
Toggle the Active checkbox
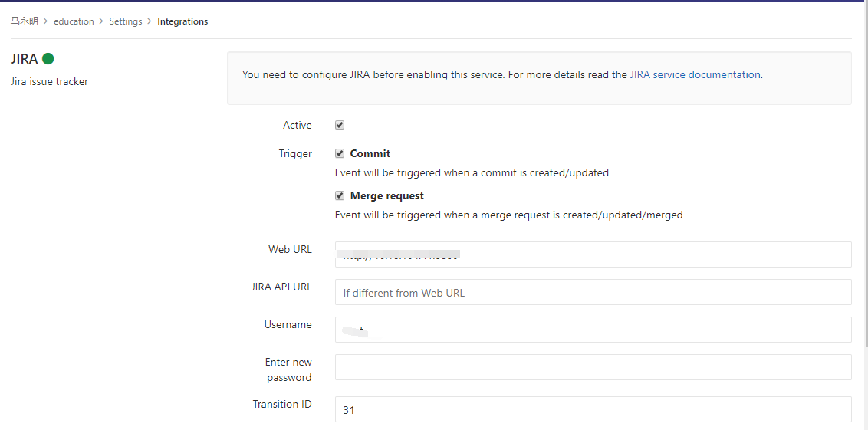(x=340, y=125)
